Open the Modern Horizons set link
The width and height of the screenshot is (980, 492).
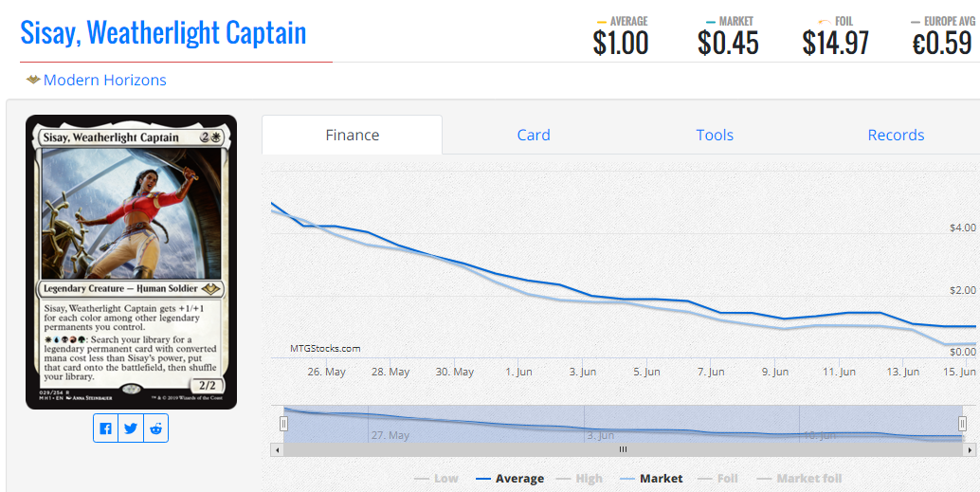105,80
